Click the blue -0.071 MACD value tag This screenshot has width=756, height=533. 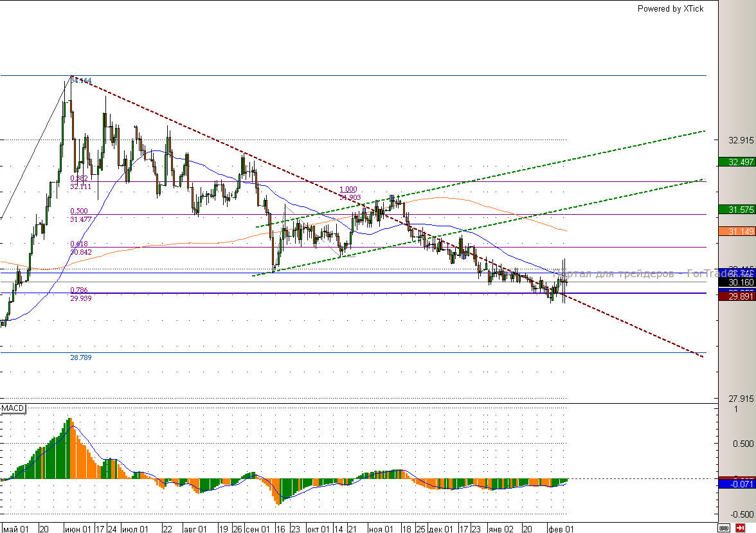pyautogui.click(x=737, y=483)
